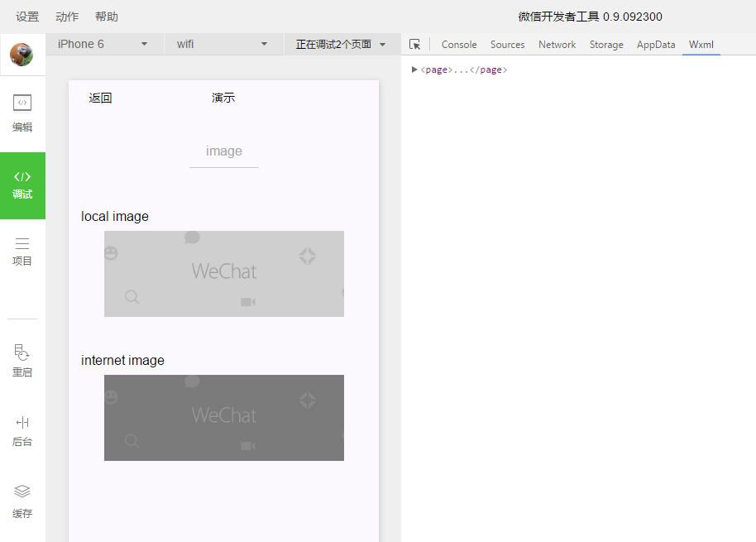Switch to the Network tab
The width and height of the screenshot is (756, 542).
(557, 45)
